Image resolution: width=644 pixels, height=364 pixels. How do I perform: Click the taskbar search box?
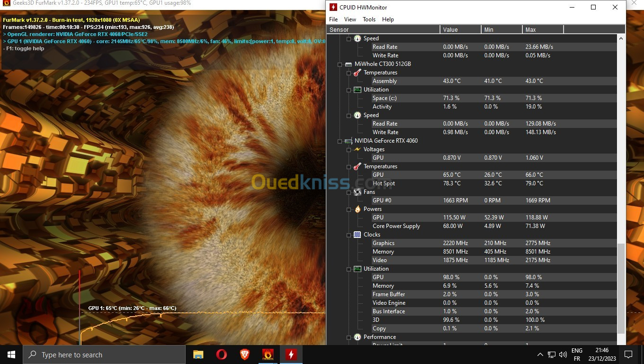[104, 355]
